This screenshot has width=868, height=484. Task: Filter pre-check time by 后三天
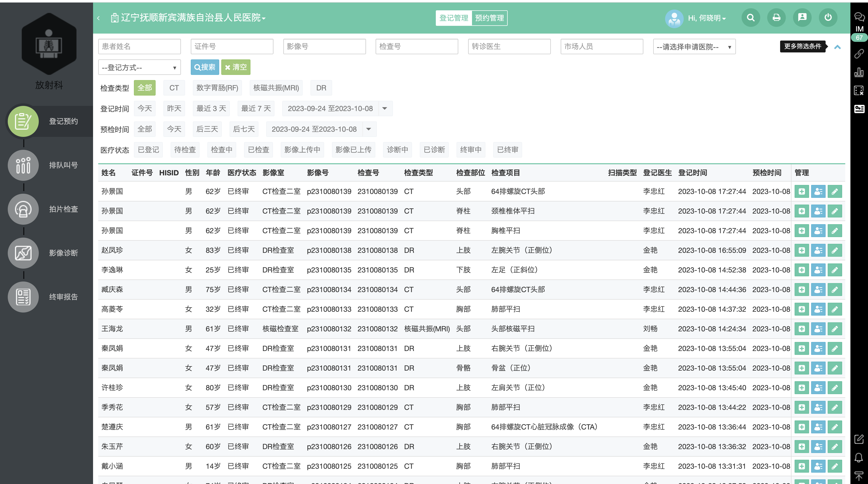(207, 129)
